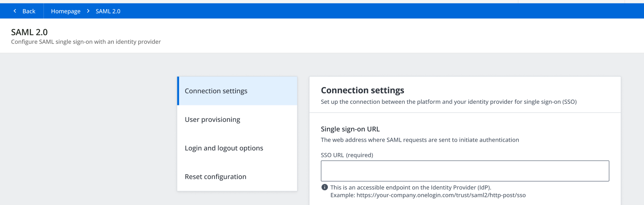The width and height of the screenshot is (644, 205).
Task: Click the Configure SAML single sign-on subtitle
Action: (x=86, y=42)
